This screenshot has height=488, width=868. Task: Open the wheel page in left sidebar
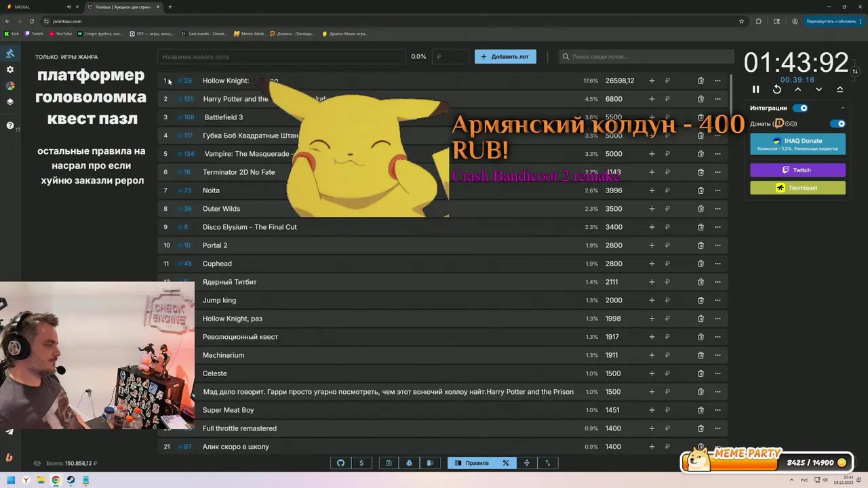point(10,86)
